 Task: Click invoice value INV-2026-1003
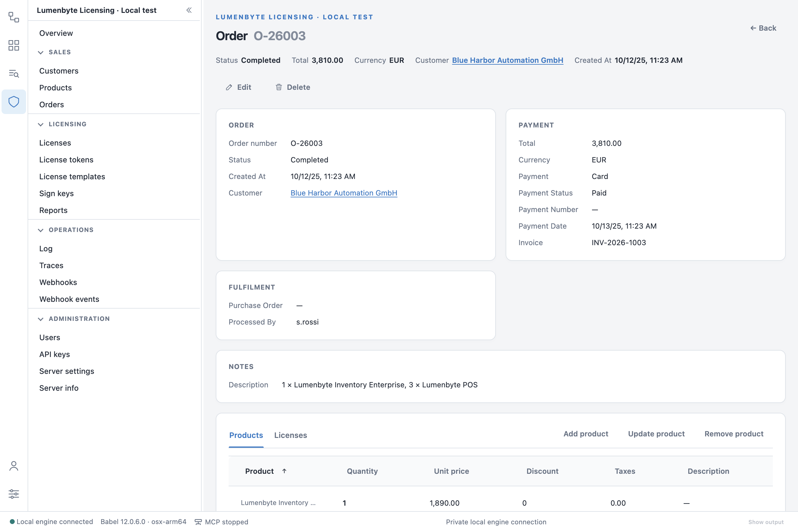(x=618, y=243)
